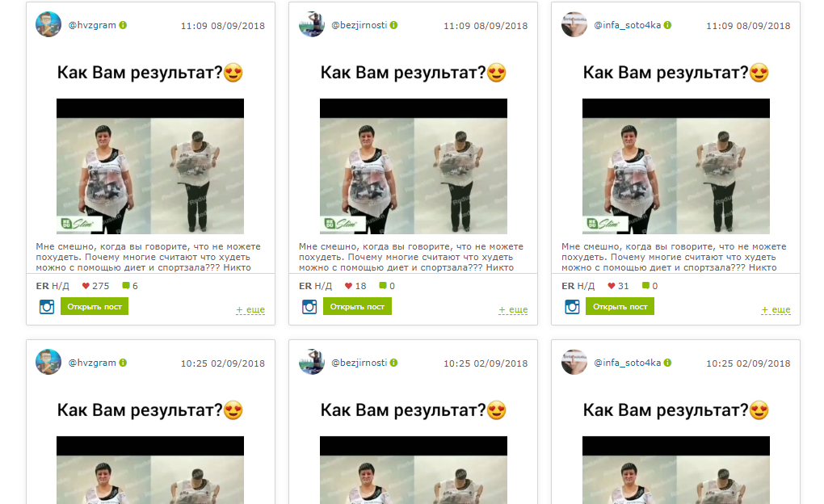Image resolution: width=824 pixels, height=504 pixels.
Task: Open @infa_soto4ka link in 02/09/2018 post
Action: pyautogui.click(x=628, y=363)
